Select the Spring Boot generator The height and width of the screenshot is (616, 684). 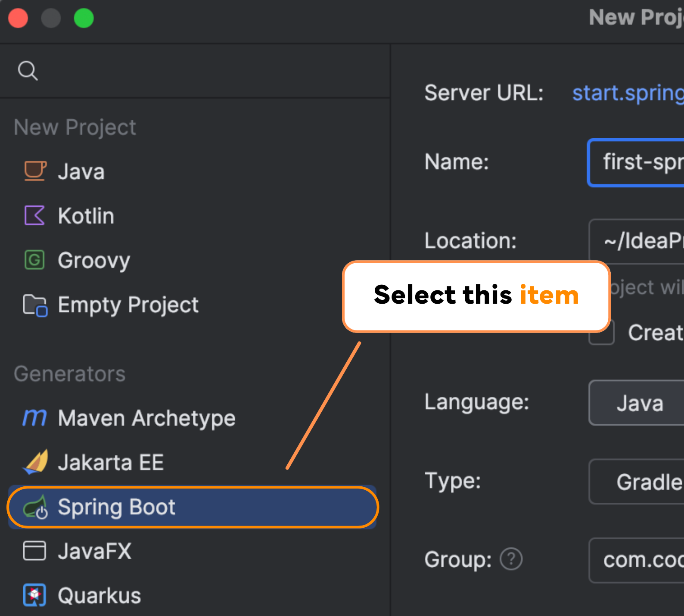click(x=193, y=507)
